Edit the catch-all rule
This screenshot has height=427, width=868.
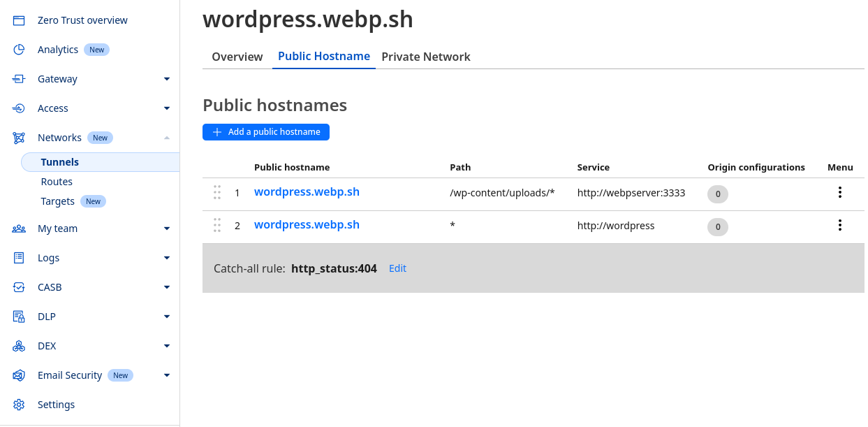pos(397,268)
